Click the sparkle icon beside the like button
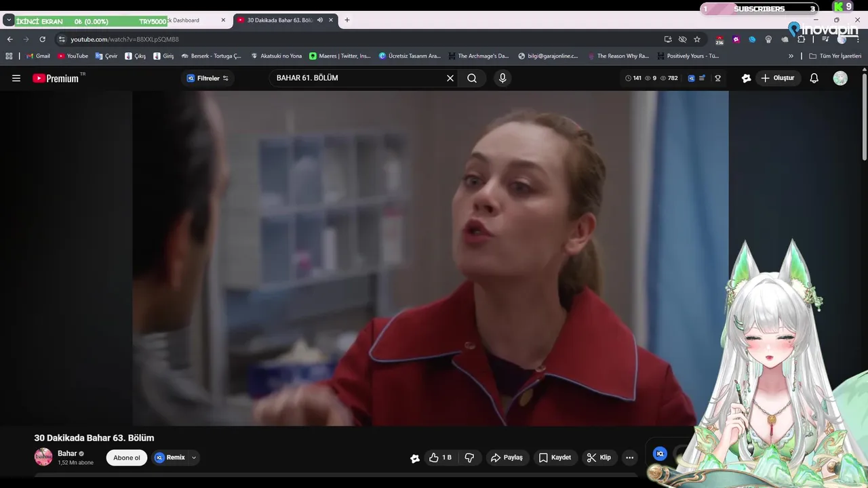Screen dimensions: 868x488 pyautogui.click(x=415, y=458)
